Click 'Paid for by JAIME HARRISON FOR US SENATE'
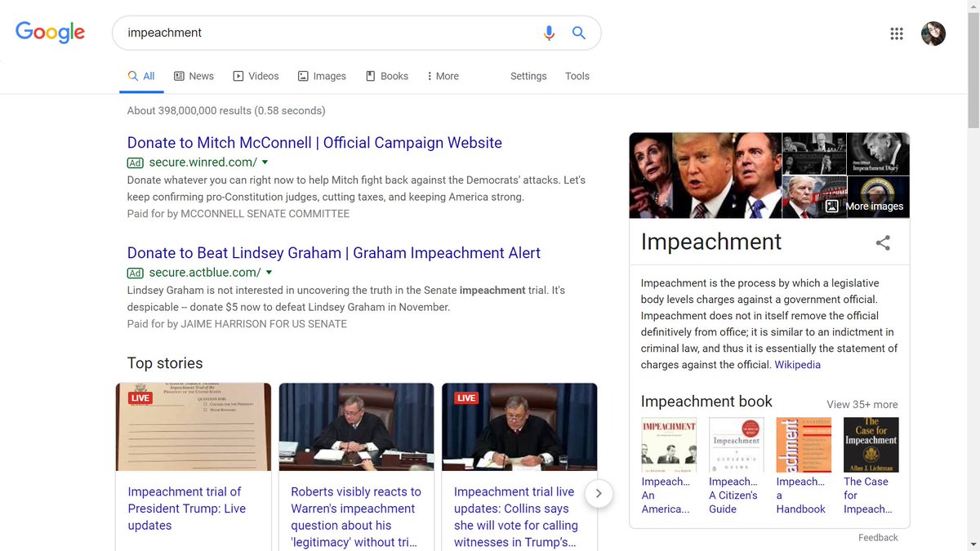 [237, 324]
